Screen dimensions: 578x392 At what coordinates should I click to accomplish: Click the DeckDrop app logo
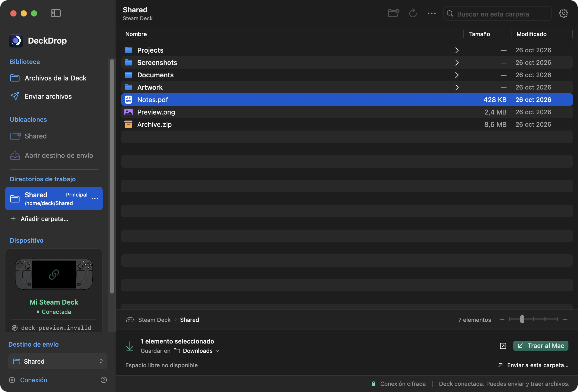click(x=16, y=41)
